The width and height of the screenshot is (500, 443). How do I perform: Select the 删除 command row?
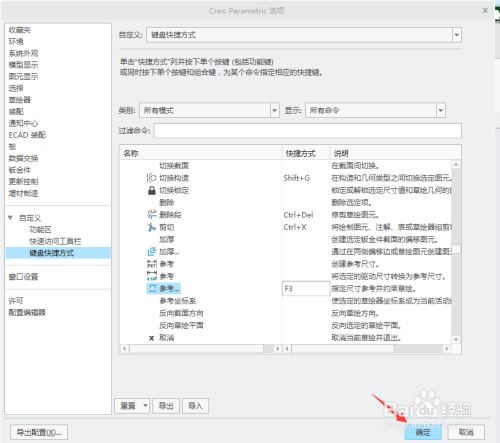[167, 202]
